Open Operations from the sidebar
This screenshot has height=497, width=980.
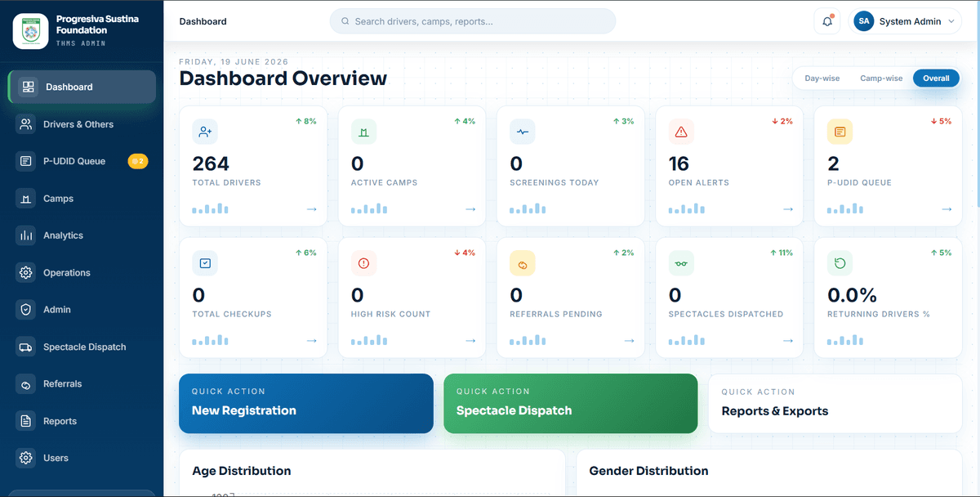[82, 273]
